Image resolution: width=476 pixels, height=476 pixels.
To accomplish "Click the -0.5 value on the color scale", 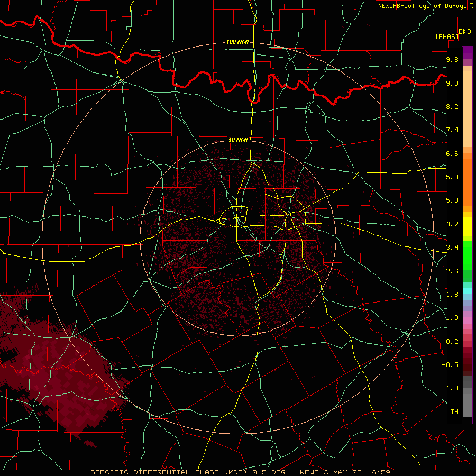I will [450, 364].
